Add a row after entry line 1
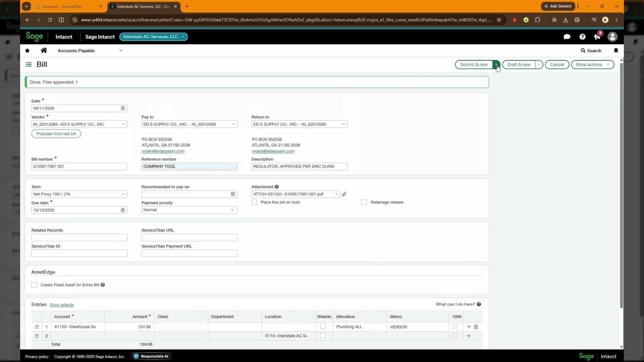 point(469,327)
